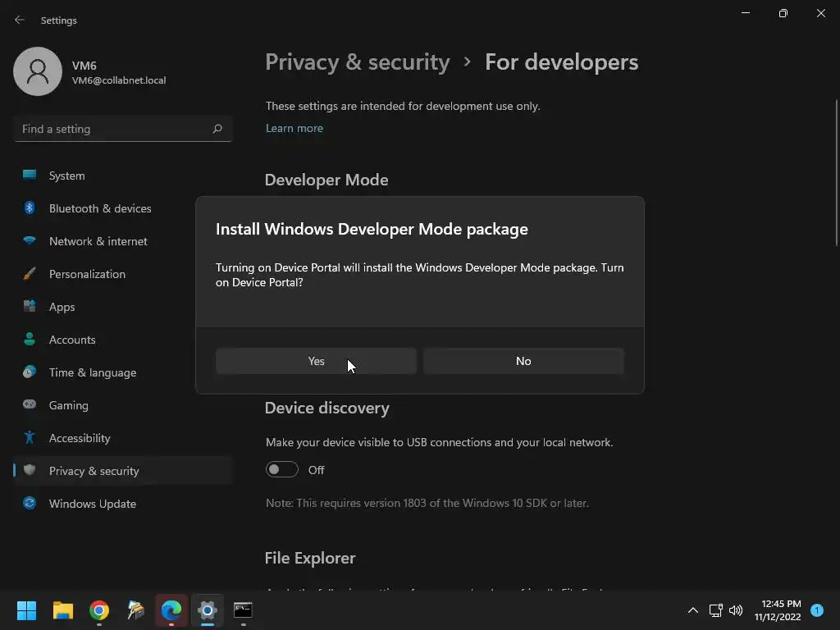Click the Accounts person icon in sidebar

point(30,339)
